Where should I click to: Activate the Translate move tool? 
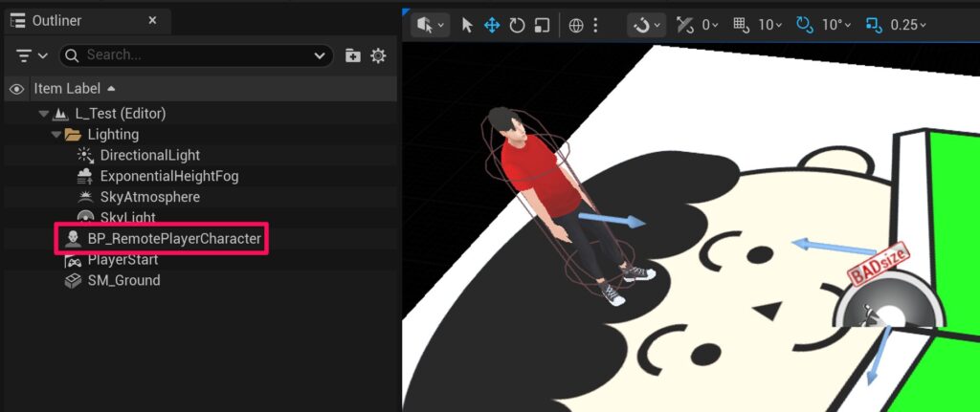pyautogui.click(x=492, y=25)
